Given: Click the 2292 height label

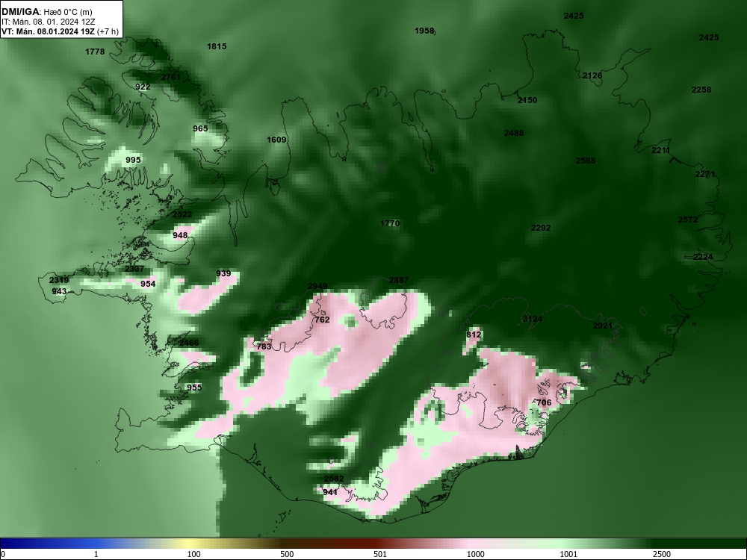Looking at the screenshot, I should pos(541,228).
